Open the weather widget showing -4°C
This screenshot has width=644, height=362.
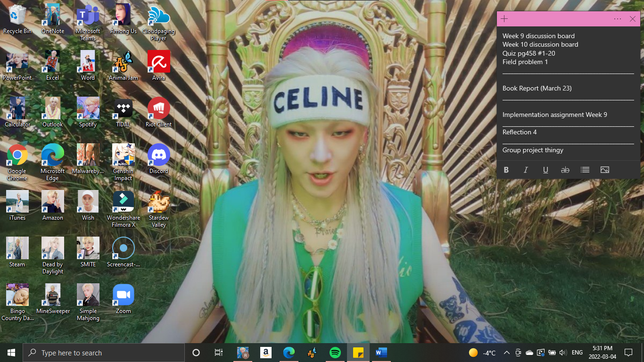point(482,353)
